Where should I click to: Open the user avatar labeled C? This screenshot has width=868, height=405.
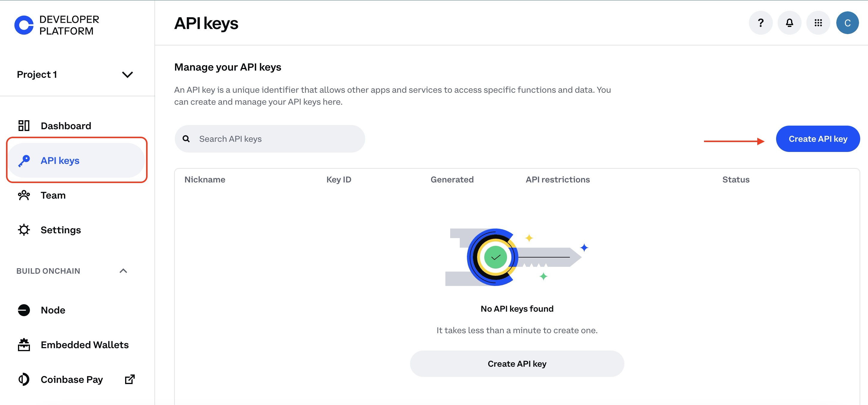[847, 23]
